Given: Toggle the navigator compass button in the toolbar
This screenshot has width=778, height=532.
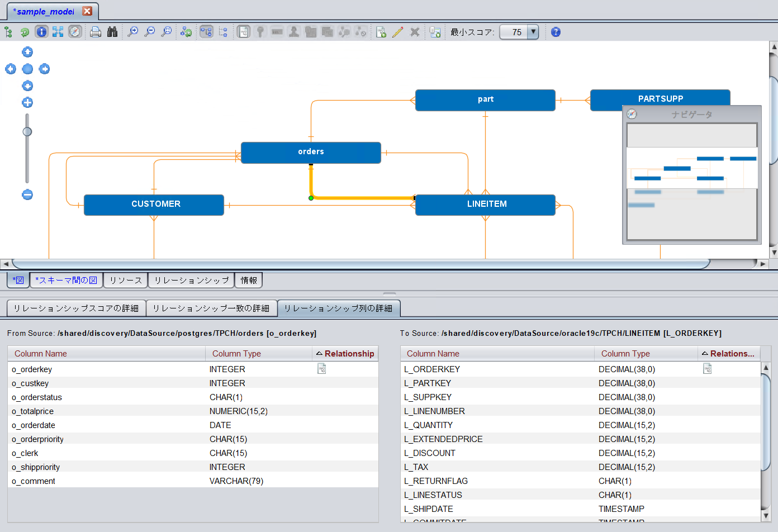Looking at the screenshot, I should coord(75,32).
